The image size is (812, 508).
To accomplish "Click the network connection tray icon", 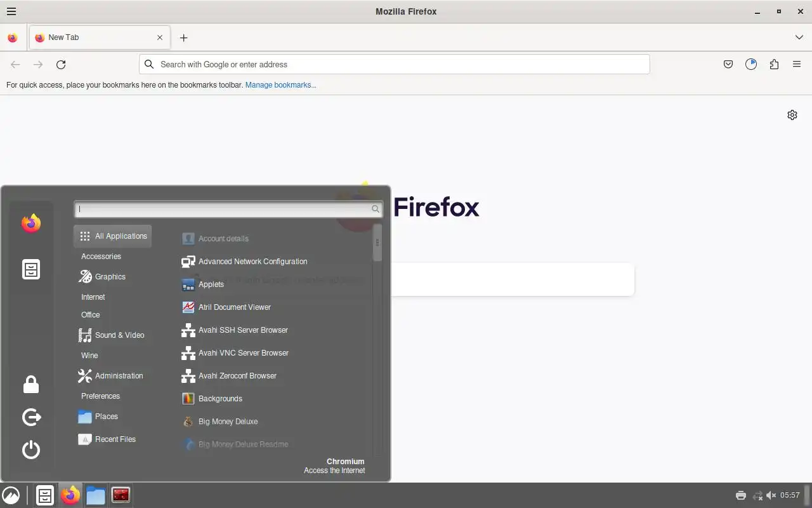I will click(757, 495).
